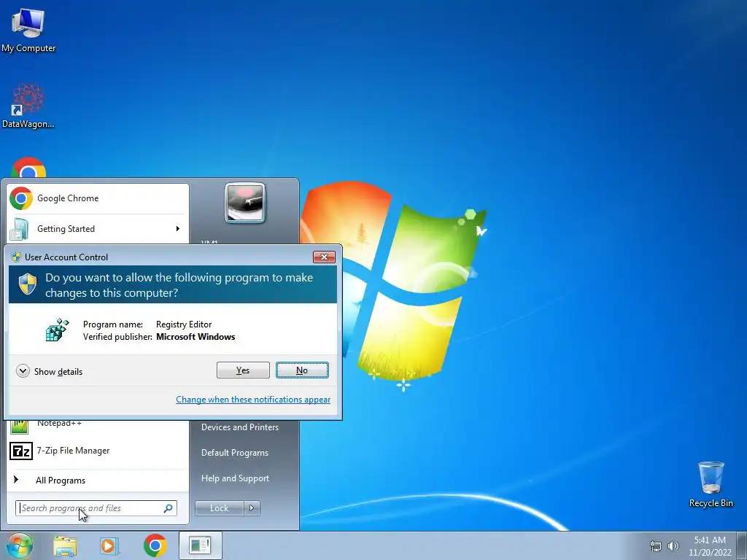Open the My Computer desktop icon
Screen dimensions: 747x560
[28, 30]
